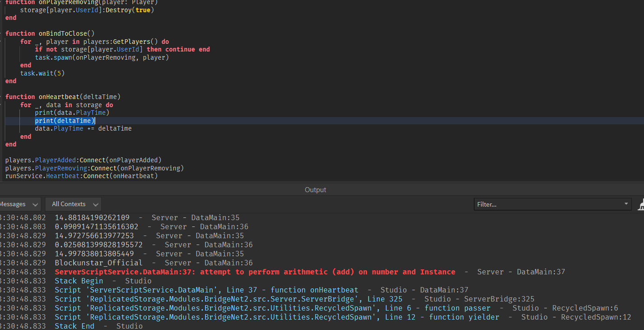Click the highlighted print(deltaTime) code line
Viewport: 644px width, 330px height.
pos(65,121)
